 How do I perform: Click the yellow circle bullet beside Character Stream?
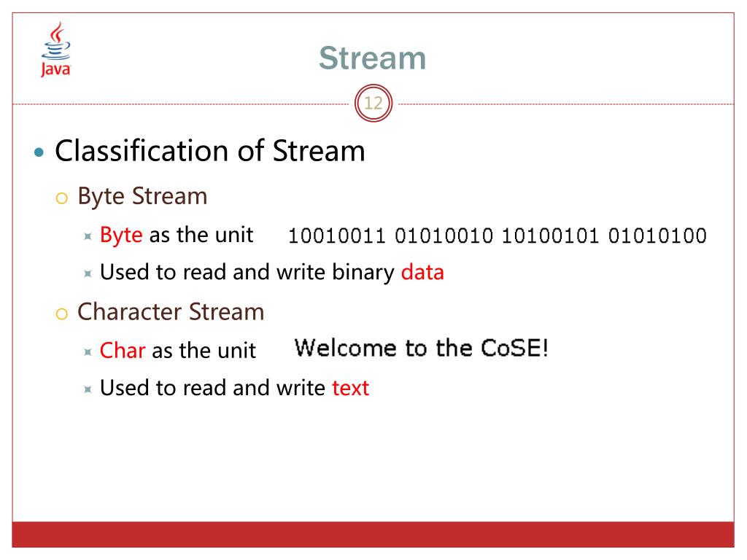(61, 314)
